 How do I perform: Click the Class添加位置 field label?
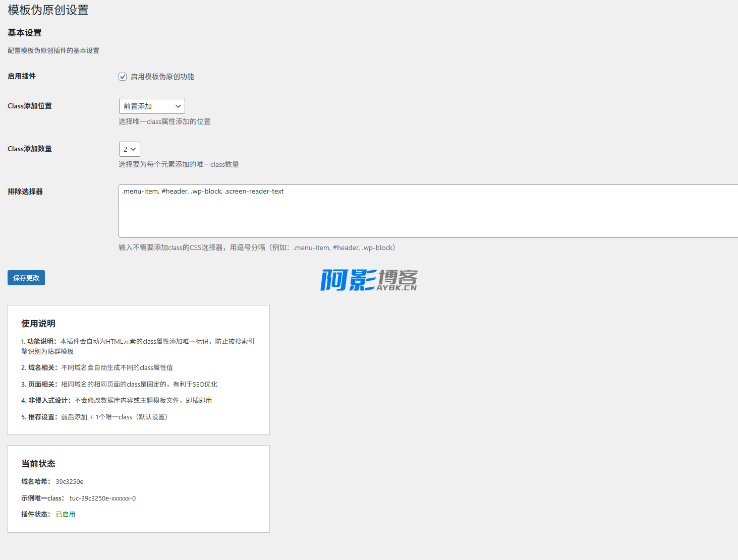click(x=30, y=106)
